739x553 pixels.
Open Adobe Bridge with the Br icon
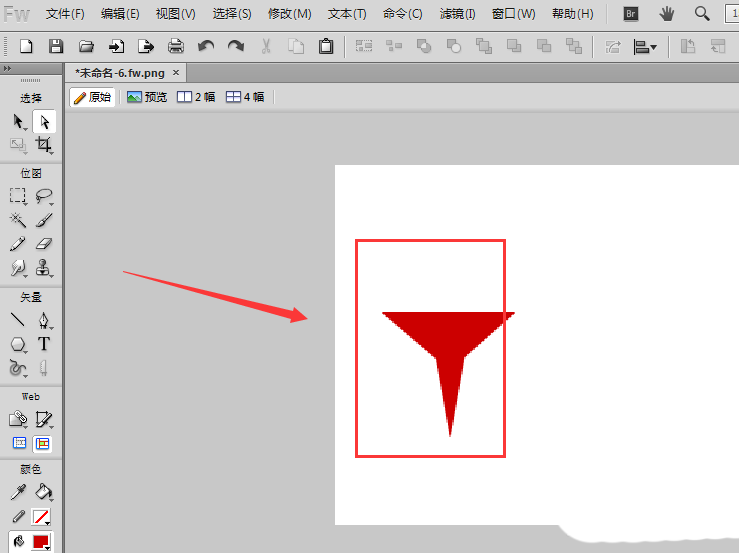click(631, 14)
